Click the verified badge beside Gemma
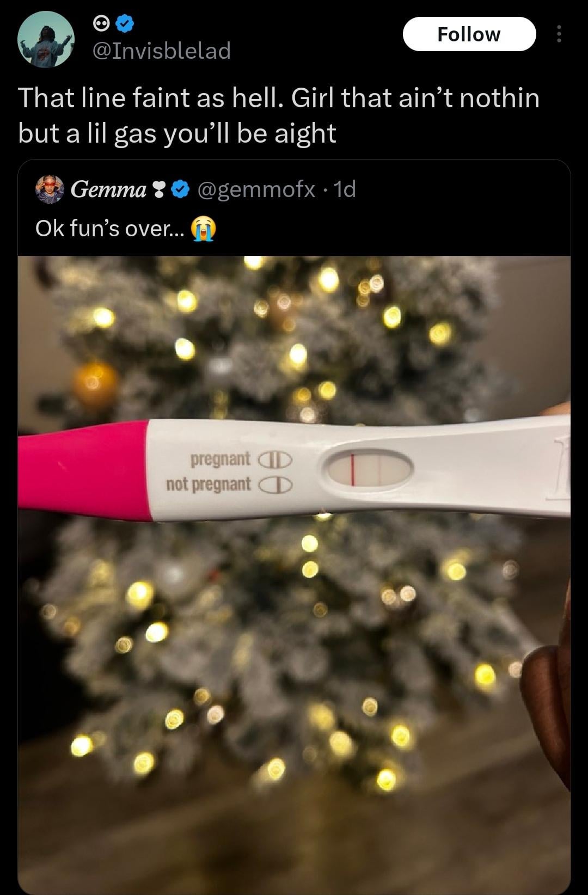 point(181,189)
